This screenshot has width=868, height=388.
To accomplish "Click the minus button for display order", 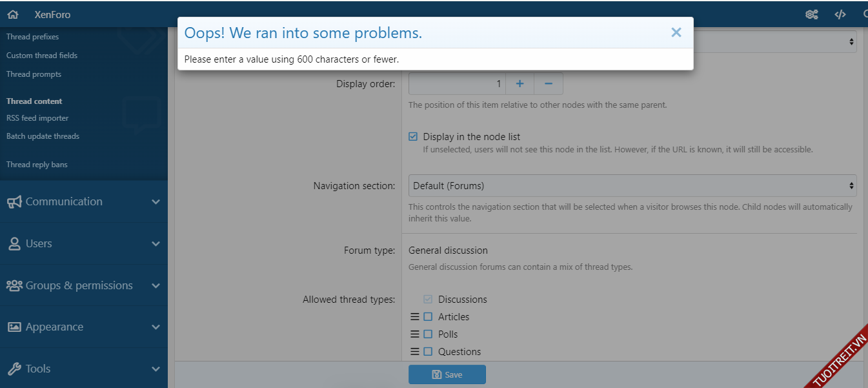I will point(549,84).
